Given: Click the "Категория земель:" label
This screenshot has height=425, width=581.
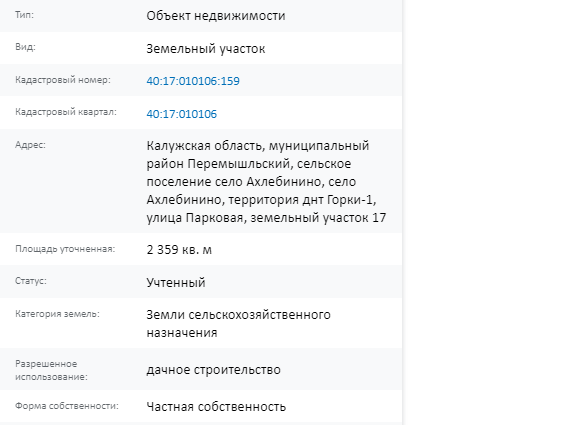Looking at the screenshot, I should [57, 314].
